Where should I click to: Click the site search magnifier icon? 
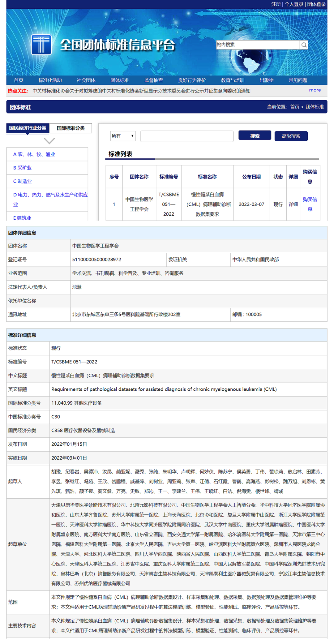[x=304, y=45]
